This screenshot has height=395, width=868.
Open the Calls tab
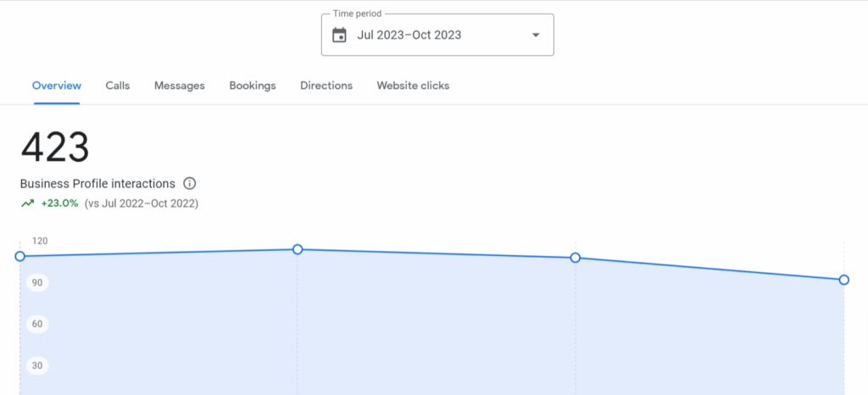[118, 86]
